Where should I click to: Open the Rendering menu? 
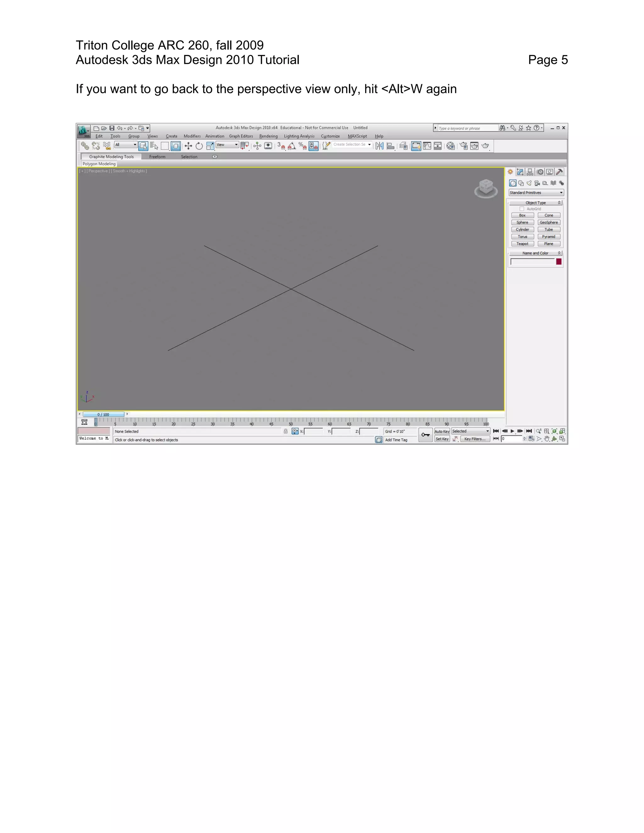(269, 136)
